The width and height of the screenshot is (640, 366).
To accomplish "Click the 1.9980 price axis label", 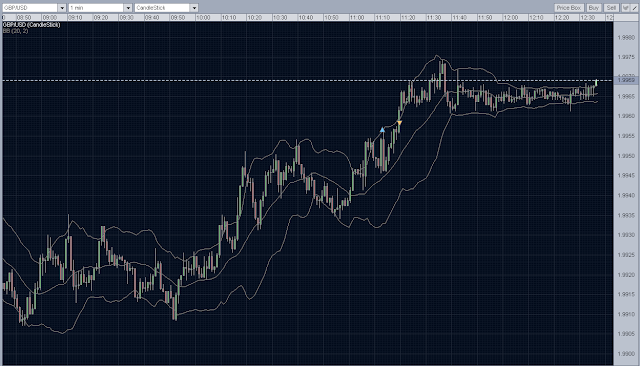I will tap(626, 38).
